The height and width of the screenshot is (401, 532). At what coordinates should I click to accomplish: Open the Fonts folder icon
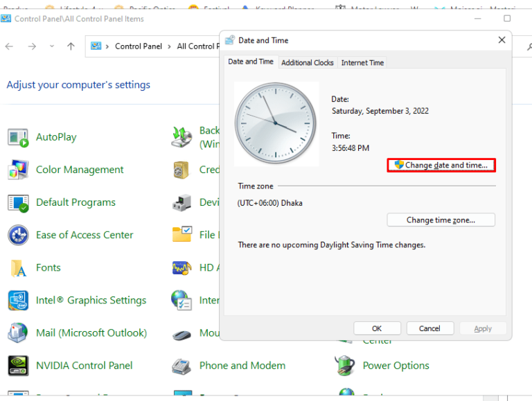(x=18, y=267)
